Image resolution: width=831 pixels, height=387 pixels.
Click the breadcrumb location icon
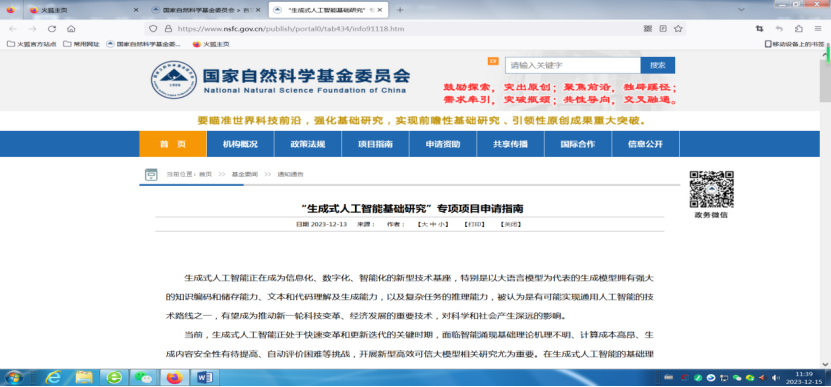click(x=151, y=174)
